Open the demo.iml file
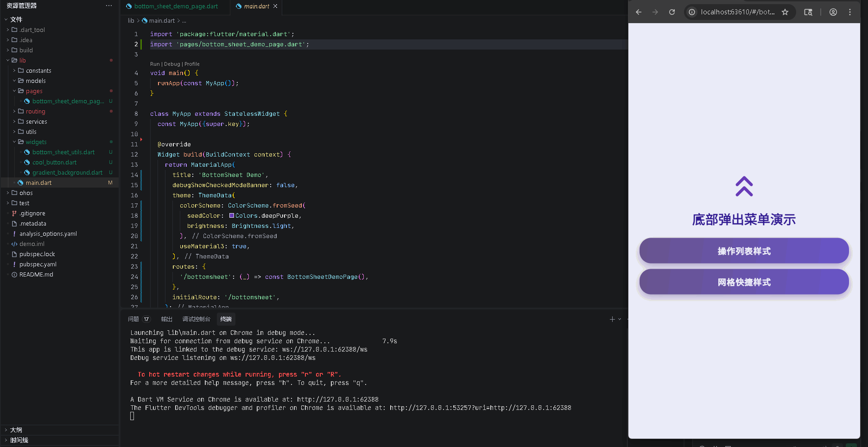Image resolution: width=868 pixels, height=447 pixels. pos(32,244)
